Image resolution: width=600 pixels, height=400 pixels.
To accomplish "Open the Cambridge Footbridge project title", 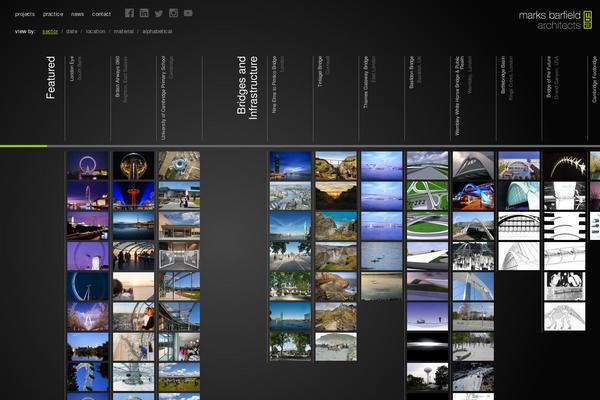I will [595, 79].
